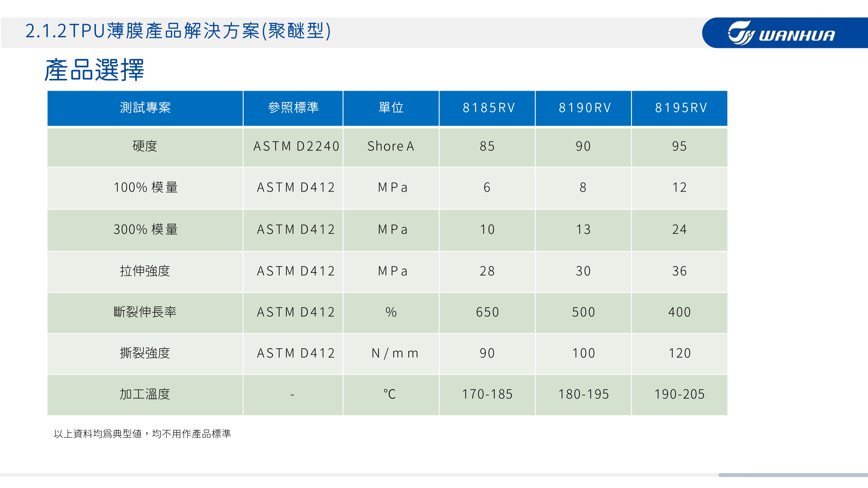Click the 100% modulus value '6'
The height and width of the screenshot is (488, 868).
[x=487, y=187]
